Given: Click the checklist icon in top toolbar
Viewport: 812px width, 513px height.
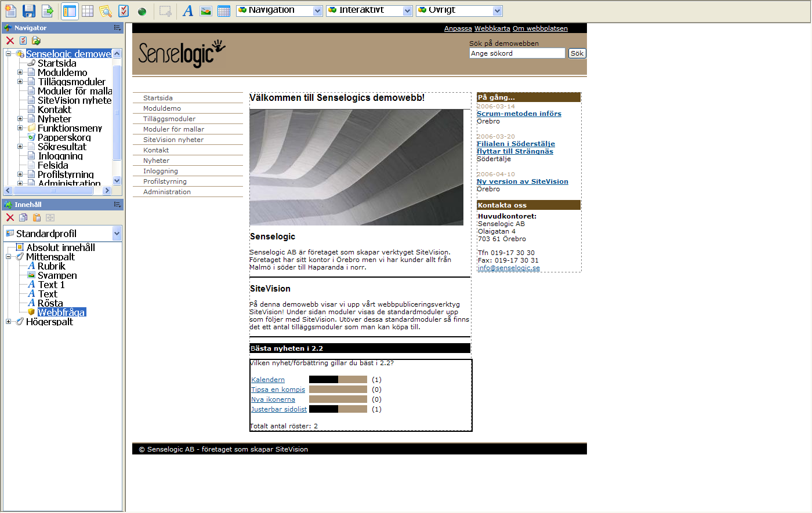Looking at the screenshot, I should click(x=124, y=10).
